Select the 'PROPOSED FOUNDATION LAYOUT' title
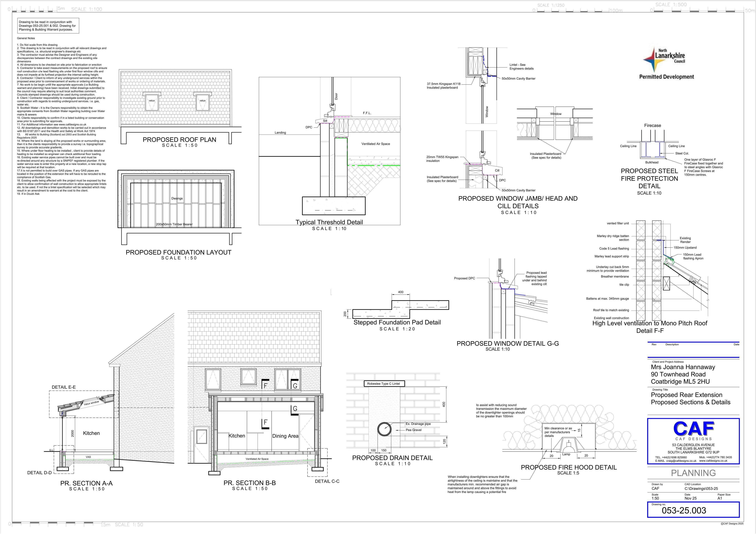Viewport: 756px width, 534px height. (x=178, y=252)
